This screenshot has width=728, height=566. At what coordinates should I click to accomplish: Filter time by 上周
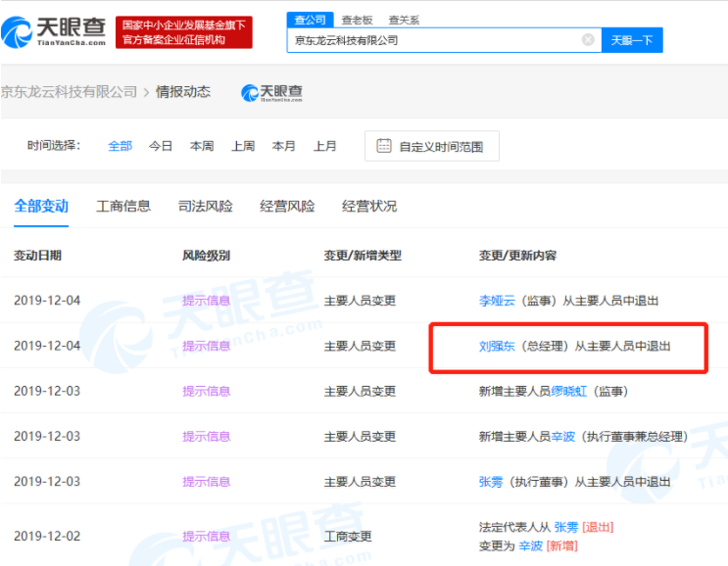tap(243, 146)
